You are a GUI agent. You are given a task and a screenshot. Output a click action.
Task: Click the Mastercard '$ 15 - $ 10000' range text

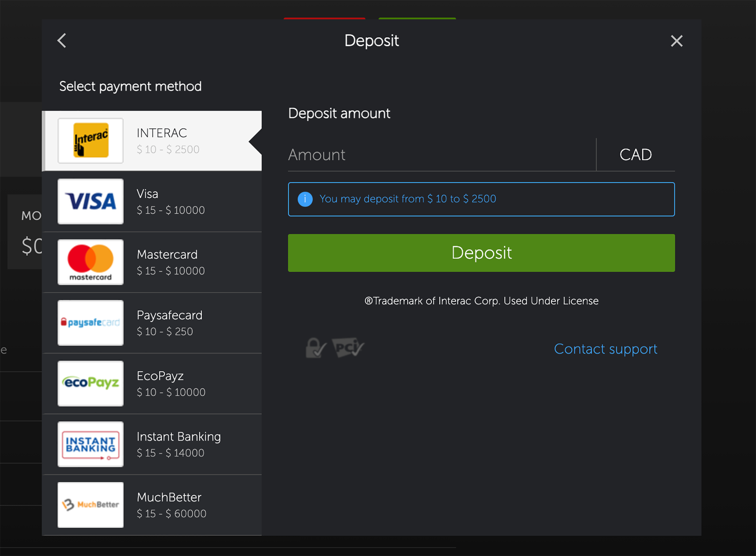coord(171,271)
